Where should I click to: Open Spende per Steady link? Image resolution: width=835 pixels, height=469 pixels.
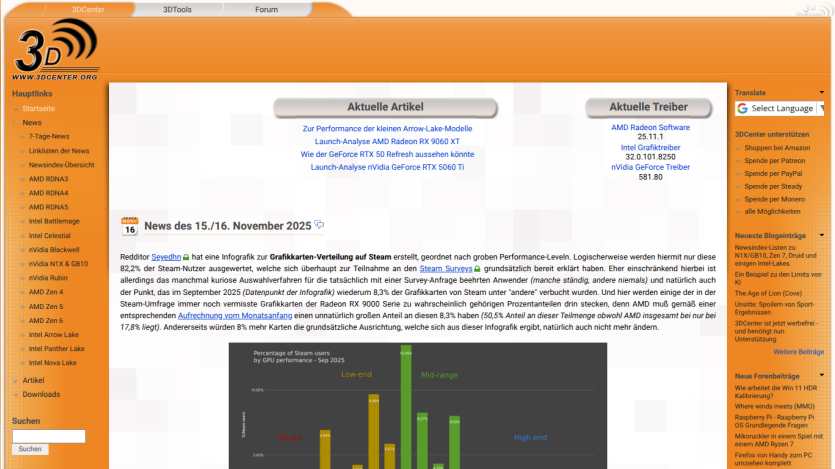click(773, 186)
